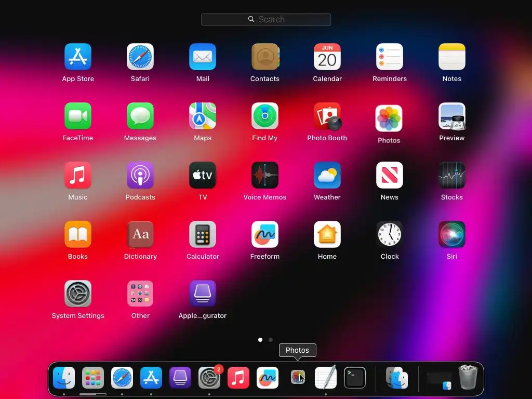532x399 pixels.
Task: Open Calculator app
Action: click(203, 234)
